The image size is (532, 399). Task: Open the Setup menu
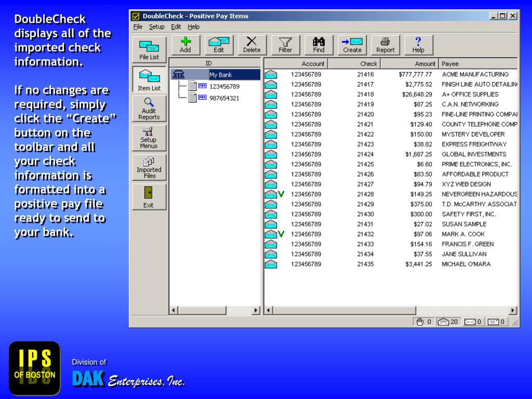pos(157,27)
